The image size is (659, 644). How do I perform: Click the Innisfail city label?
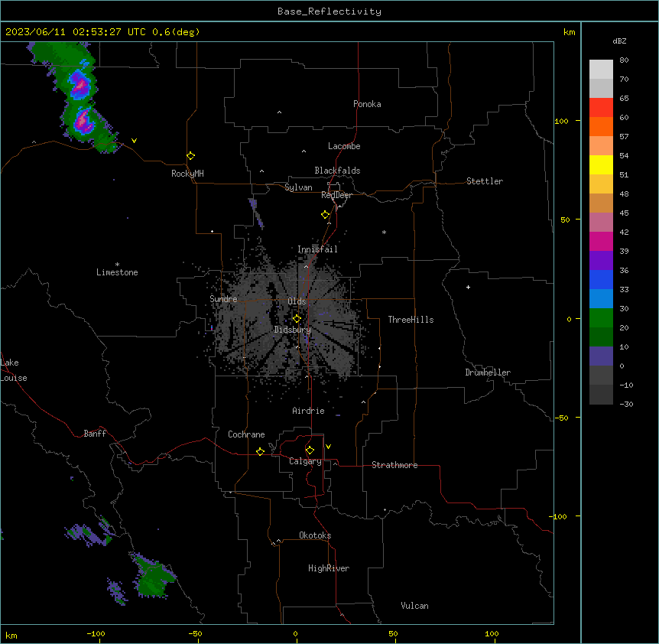click(x=317, y=249)
